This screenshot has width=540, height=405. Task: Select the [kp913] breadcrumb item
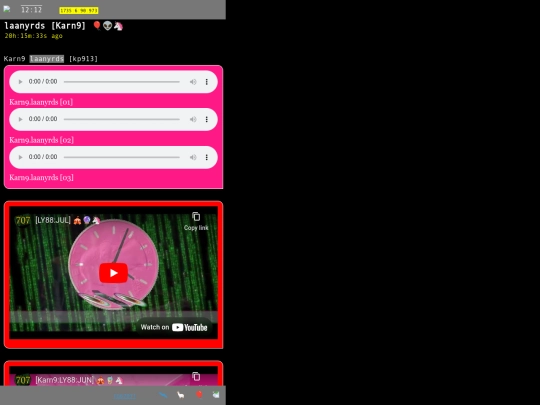[83, 59]
